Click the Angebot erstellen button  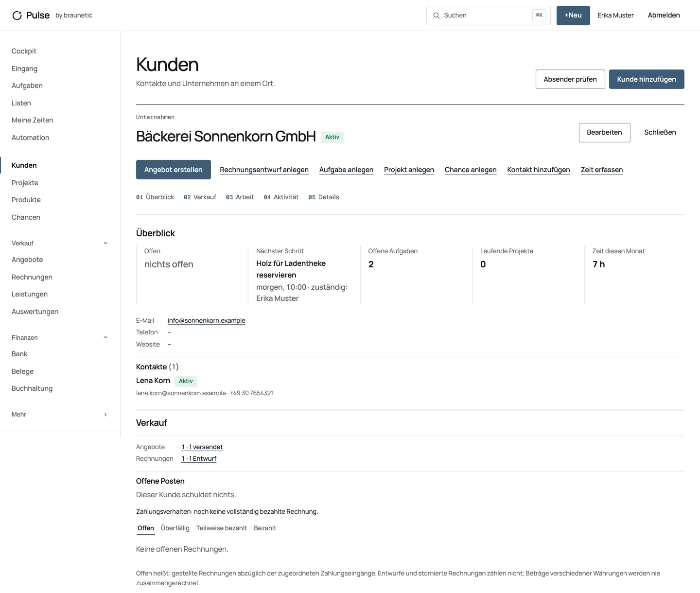click(x=174, y=170)
